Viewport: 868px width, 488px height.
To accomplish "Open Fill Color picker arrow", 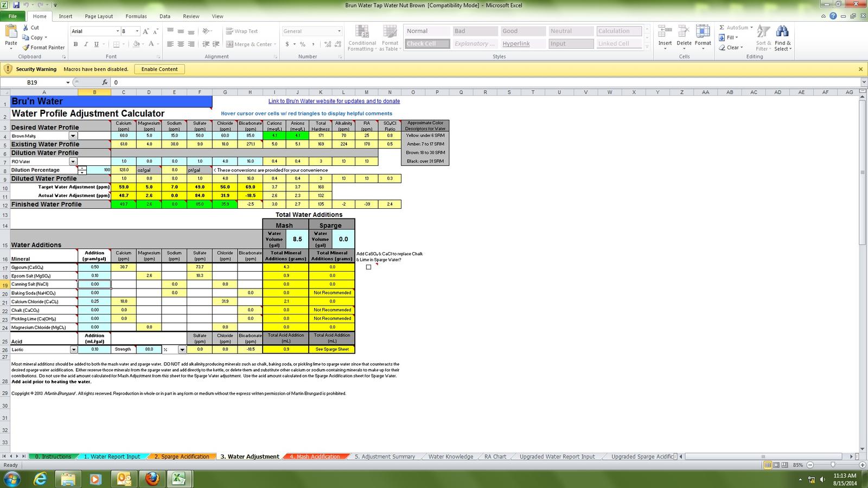I will 143,44.
